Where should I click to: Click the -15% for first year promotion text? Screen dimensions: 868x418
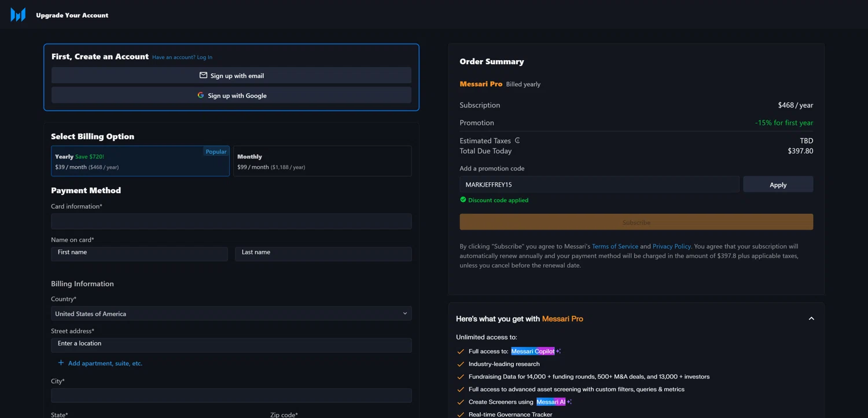point(784,123)
